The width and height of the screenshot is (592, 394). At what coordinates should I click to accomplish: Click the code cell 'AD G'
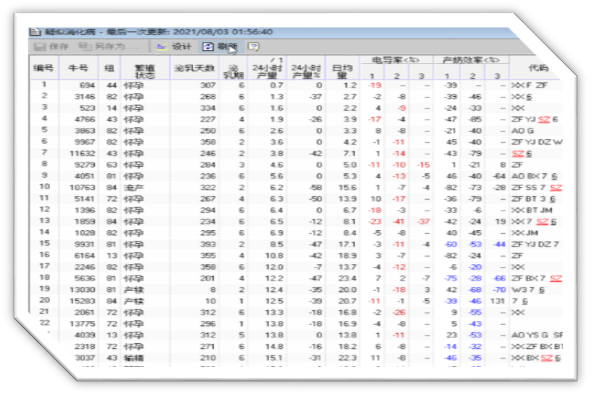point(523,131)
